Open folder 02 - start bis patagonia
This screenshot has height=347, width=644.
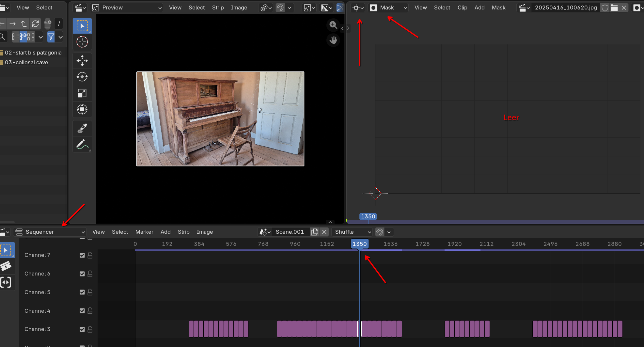coord(33,53)
